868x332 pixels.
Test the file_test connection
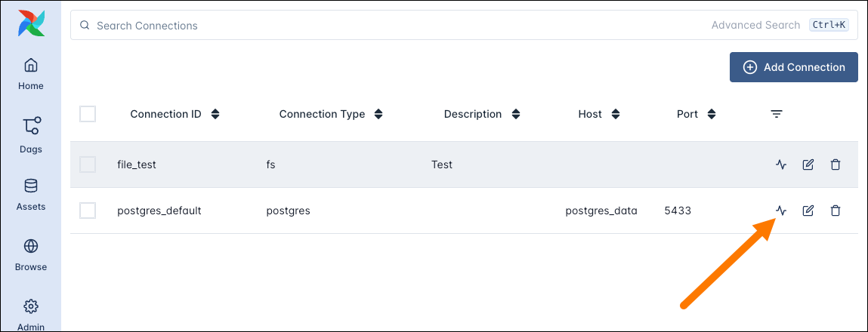click(x=781, y=164)
